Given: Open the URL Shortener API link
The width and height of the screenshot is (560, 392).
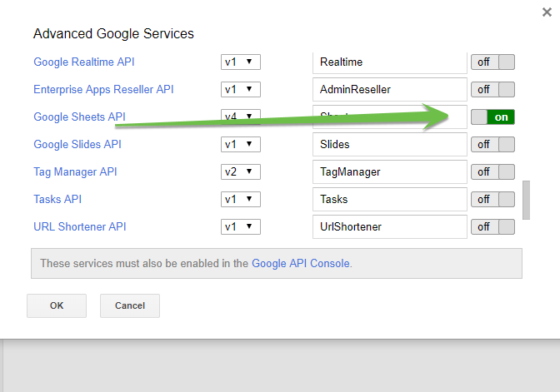Looking at the screenshot, I should pyautogui.click(x=80, y=227).
